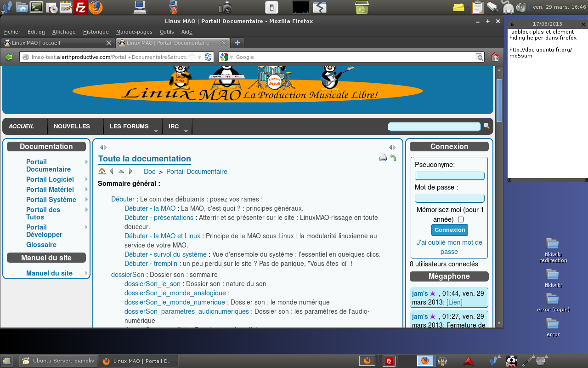Viewport: 588px width, 368px height.
Task: Click the NOUVELLES navigation button
Action: [x=72, y=126]
